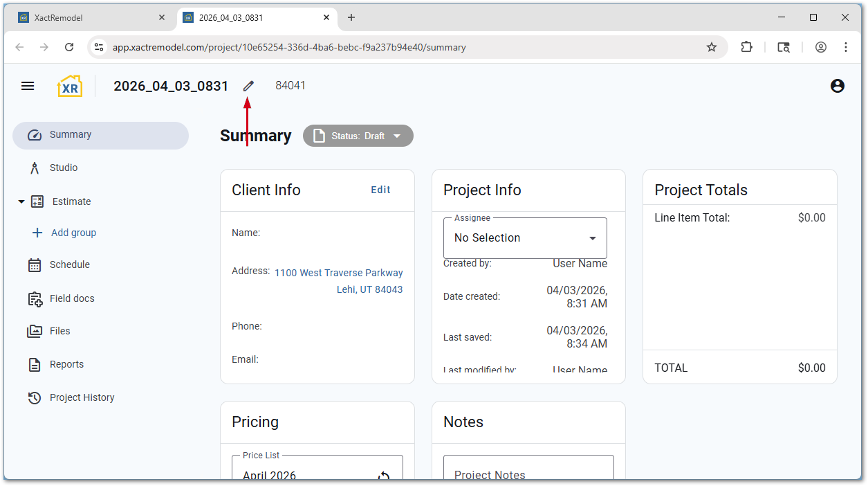Go to Studio in the sidebar
The image size is (868, 486).
(63, 168)
